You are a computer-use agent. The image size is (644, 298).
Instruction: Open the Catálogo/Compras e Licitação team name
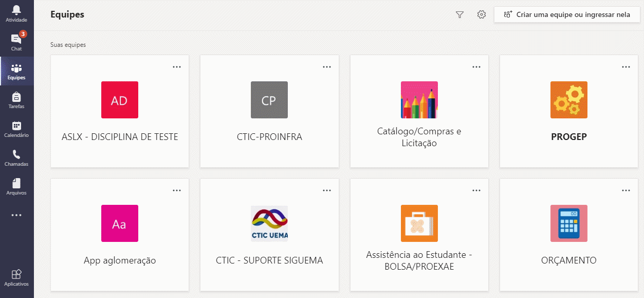coord(419,137)
